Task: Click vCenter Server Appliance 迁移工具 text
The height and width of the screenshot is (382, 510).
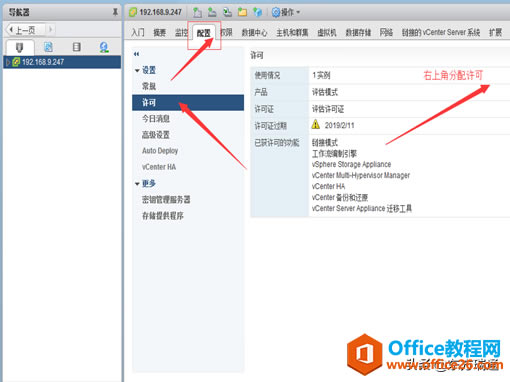Action: tap(362, 208)
